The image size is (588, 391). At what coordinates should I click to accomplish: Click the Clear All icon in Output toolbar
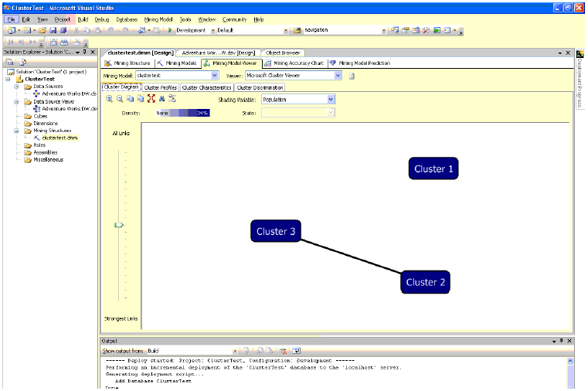click(x=284, y=350)
